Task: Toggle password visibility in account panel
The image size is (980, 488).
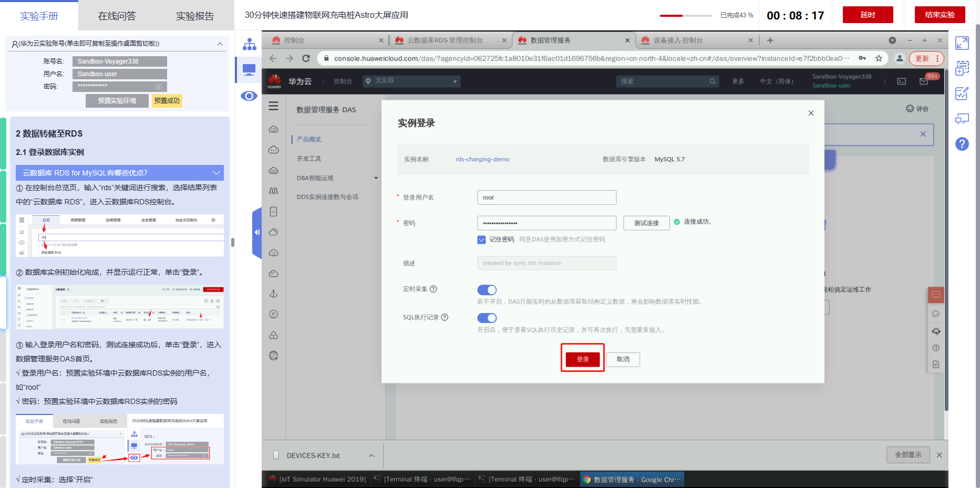Action: pos(158,86)
